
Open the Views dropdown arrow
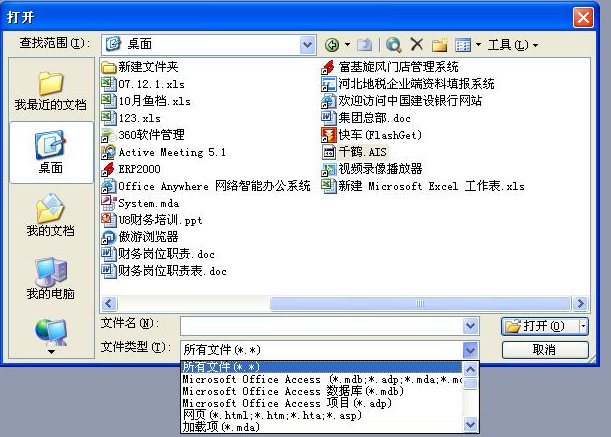click(x=478, y=45)
